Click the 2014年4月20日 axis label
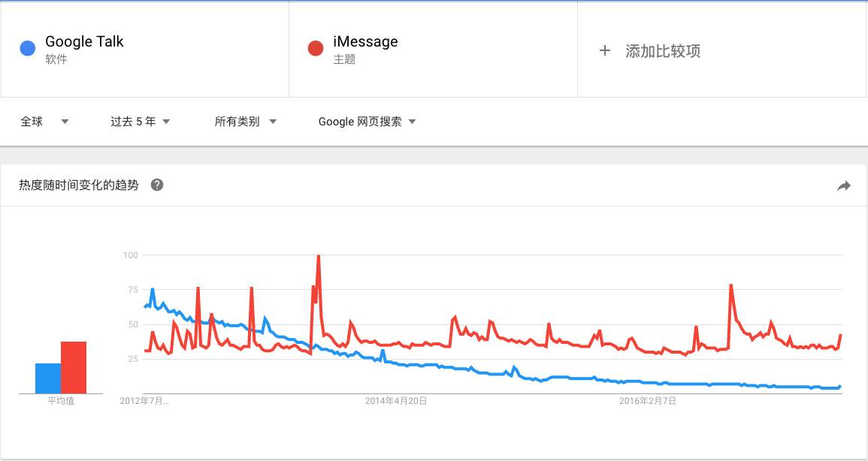This screenshot has height=461, width=868. (396, 401)
